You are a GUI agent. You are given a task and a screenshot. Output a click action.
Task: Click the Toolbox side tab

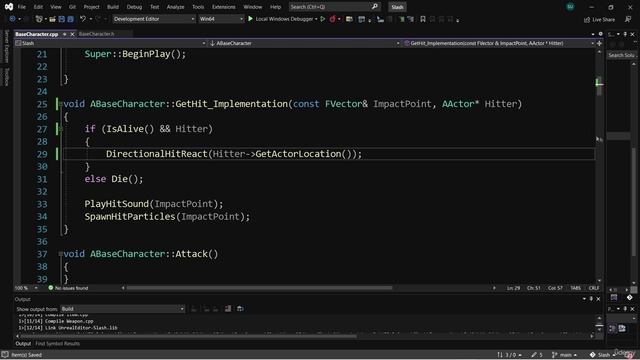pos(6,76)
